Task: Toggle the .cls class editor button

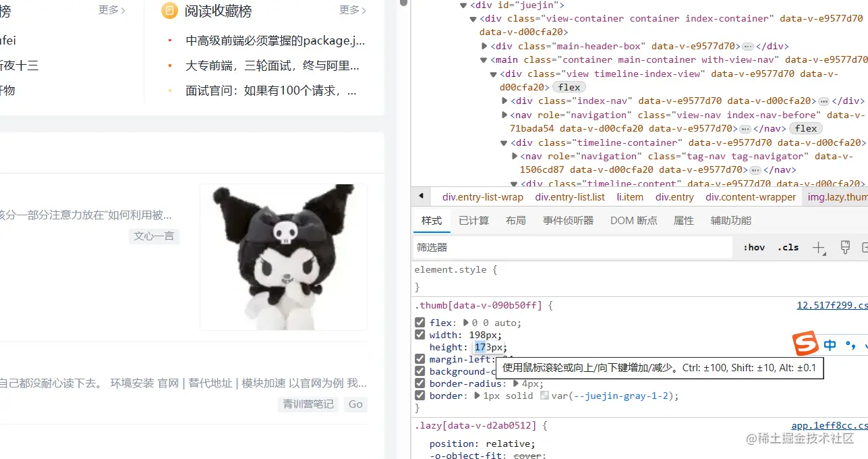Action: click(788, 247)
